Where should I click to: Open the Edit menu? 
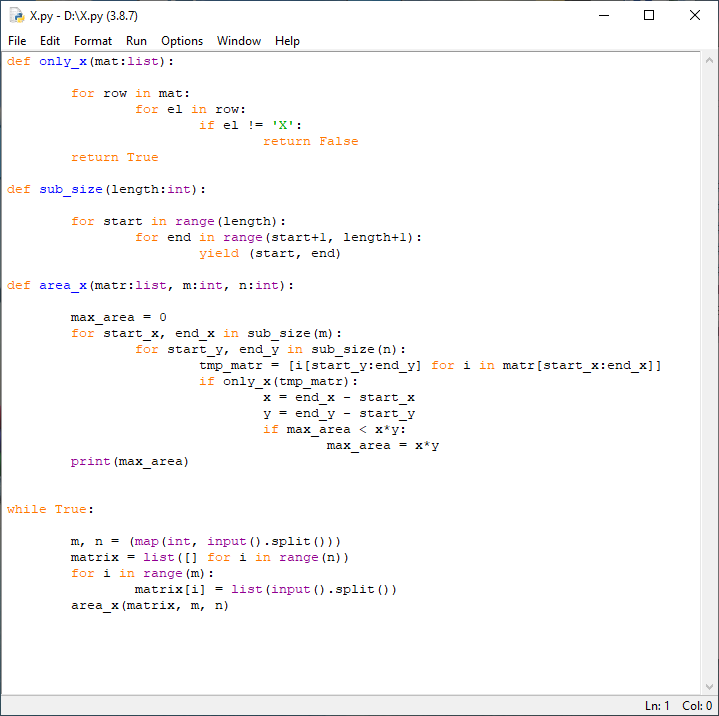[50, 41]
